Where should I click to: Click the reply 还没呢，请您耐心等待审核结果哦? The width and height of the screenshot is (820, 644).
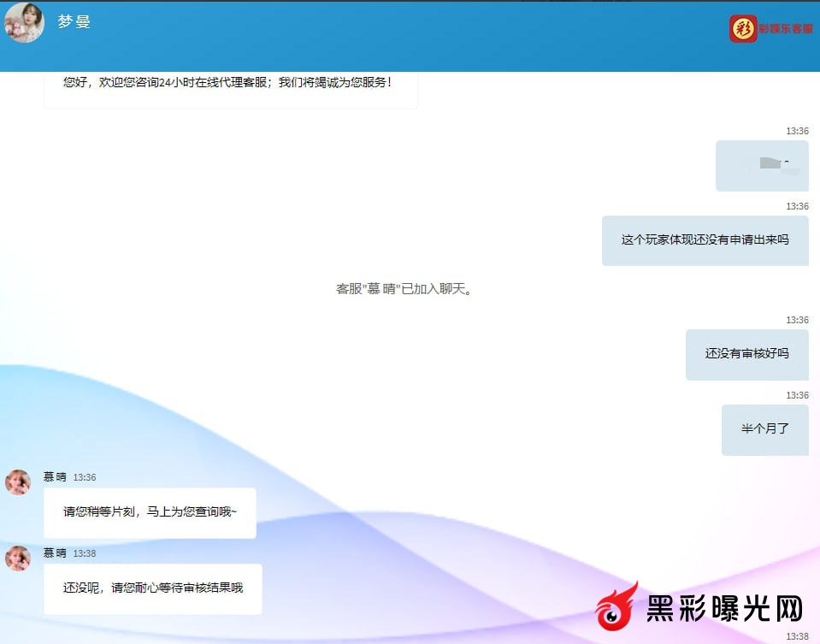[x=152, y=588]
